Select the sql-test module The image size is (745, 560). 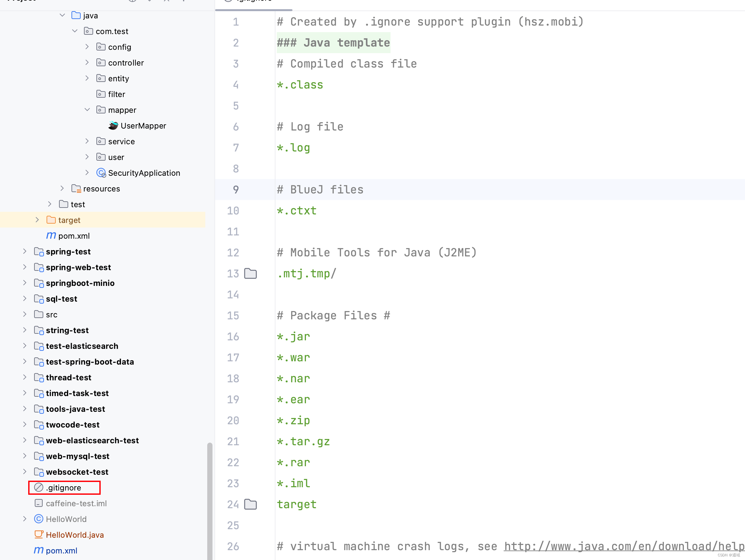point(62,299)
